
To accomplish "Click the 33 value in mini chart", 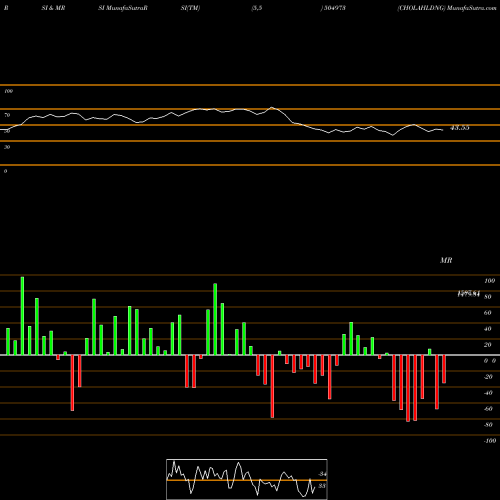I will tap(322, 486).
